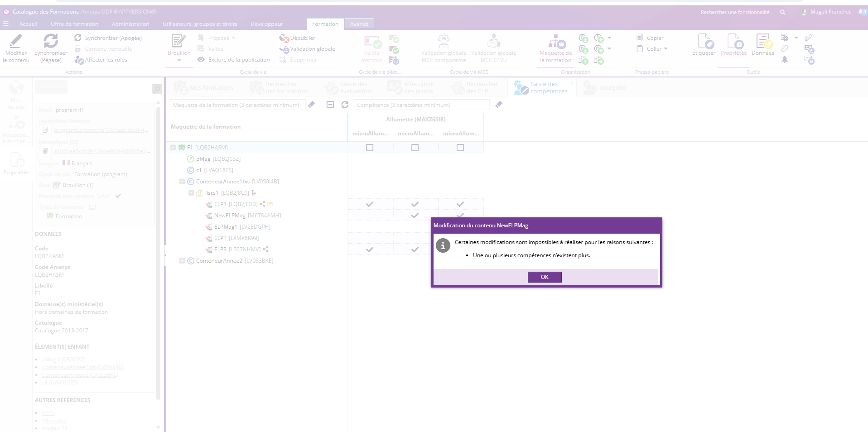Collapse the ConteneurAnnee1bis tree node

coord(182,181)
